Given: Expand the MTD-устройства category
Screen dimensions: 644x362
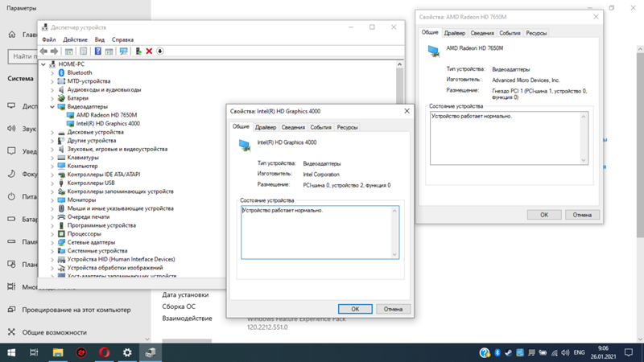Looking at the screenshot, I should click(52, 81).
